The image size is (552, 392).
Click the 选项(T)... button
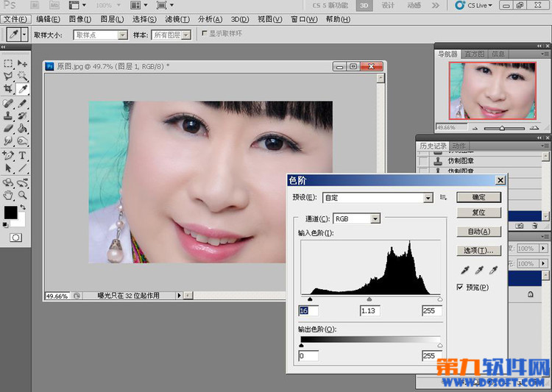(479, 250)
